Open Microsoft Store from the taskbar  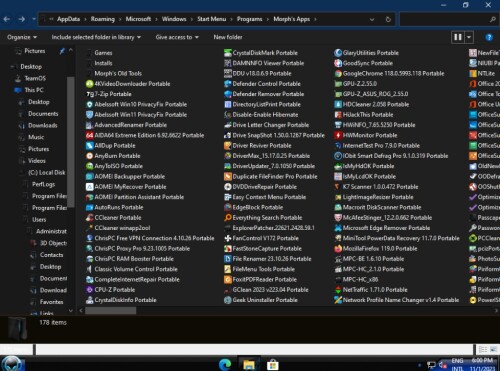point(273,365)
